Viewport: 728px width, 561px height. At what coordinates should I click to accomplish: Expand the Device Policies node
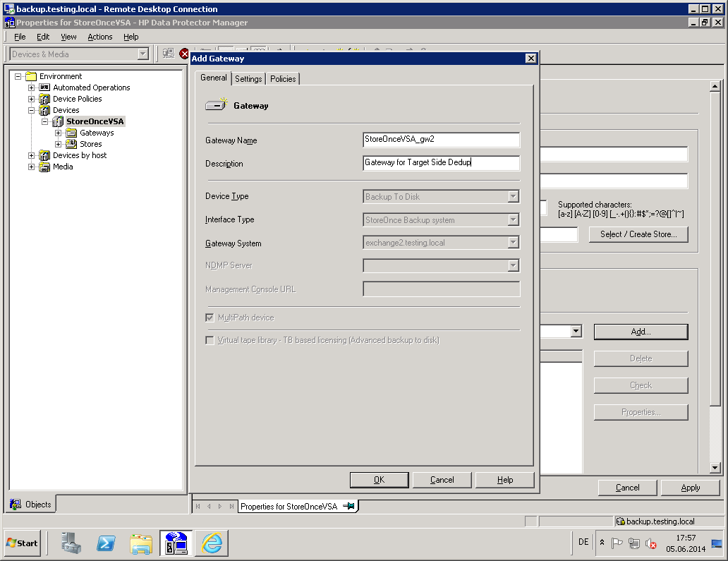point(32,99)
